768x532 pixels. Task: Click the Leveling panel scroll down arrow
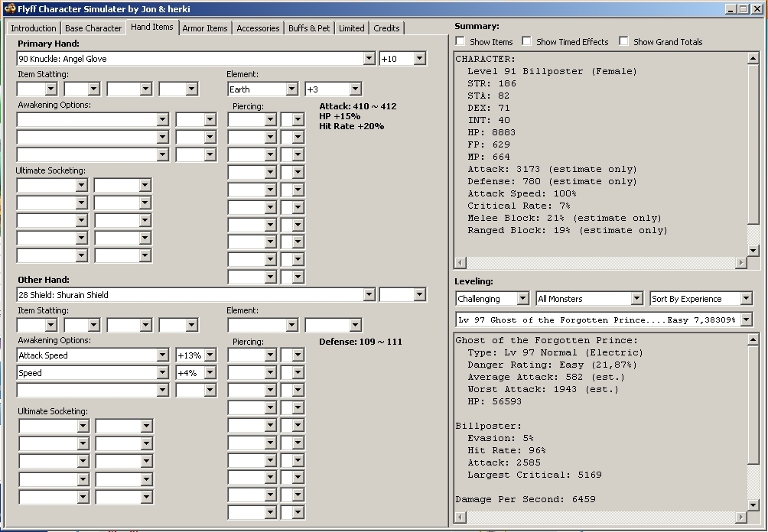click(x=753, y=505)
